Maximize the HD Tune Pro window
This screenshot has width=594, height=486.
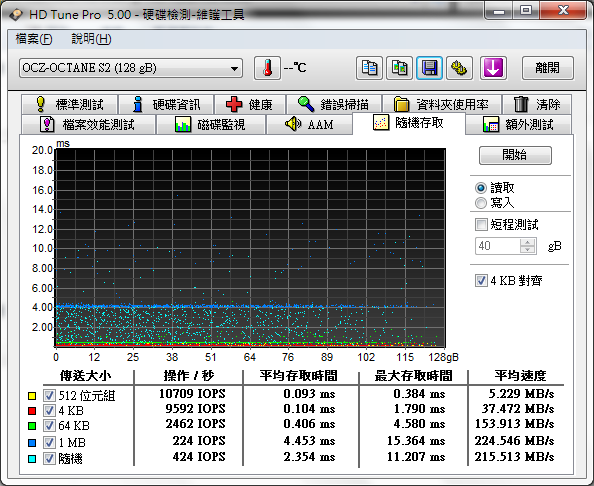click(x=526, y=11)
